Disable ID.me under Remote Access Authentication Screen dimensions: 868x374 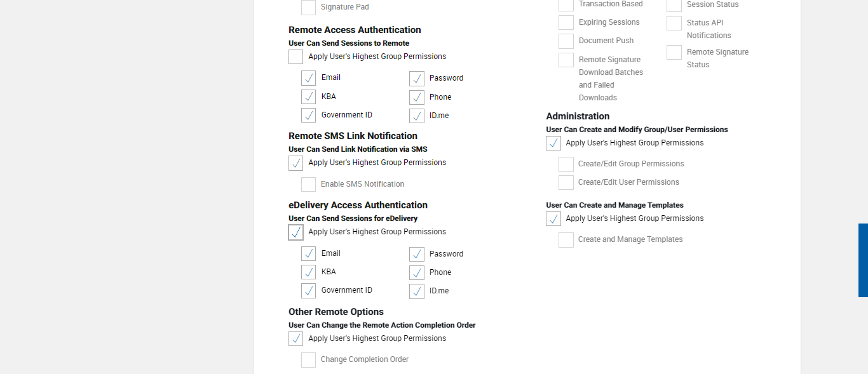point(417,116)
